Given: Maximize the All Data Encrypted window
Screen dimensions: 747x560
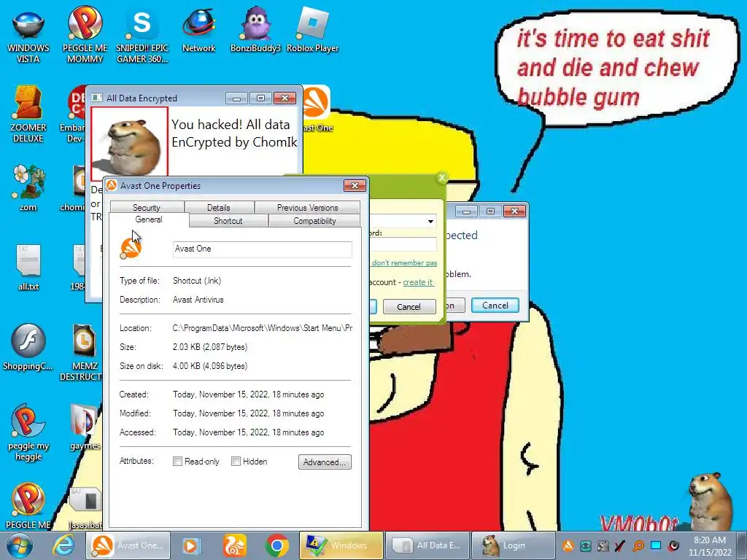Looking at the screenshot, I should pyautogui.click(x=260, y=98).
